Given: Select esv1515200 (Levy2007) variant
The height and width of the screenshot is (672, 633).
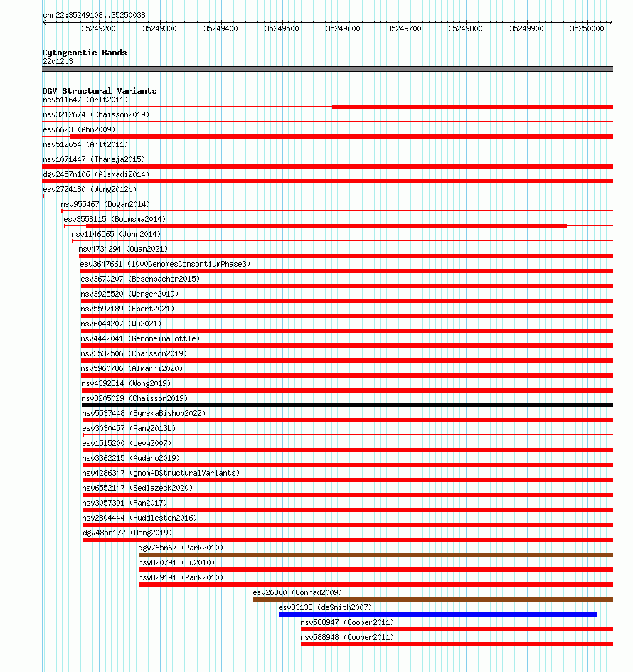Looking at the screenshot, I should (127, 443).
